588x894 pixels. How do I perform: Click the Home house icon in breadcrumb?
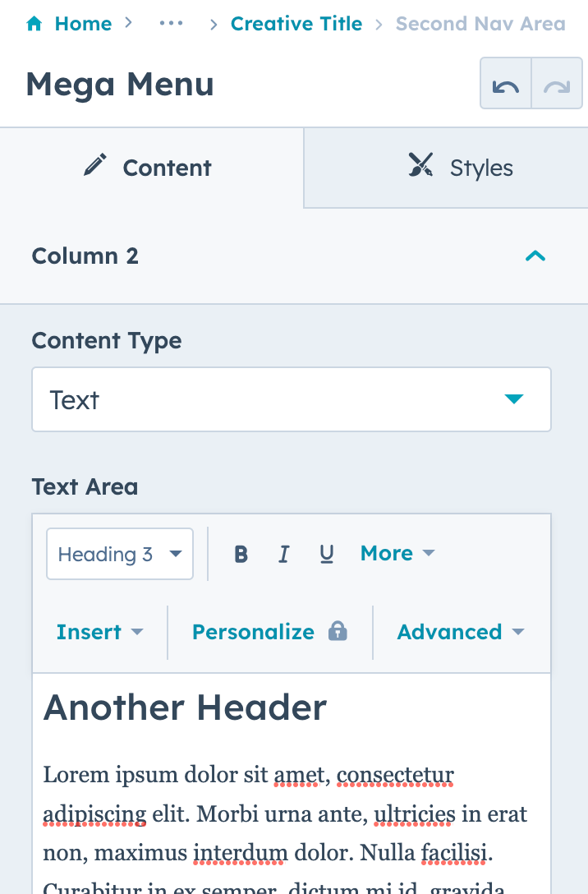coord(34,25)
